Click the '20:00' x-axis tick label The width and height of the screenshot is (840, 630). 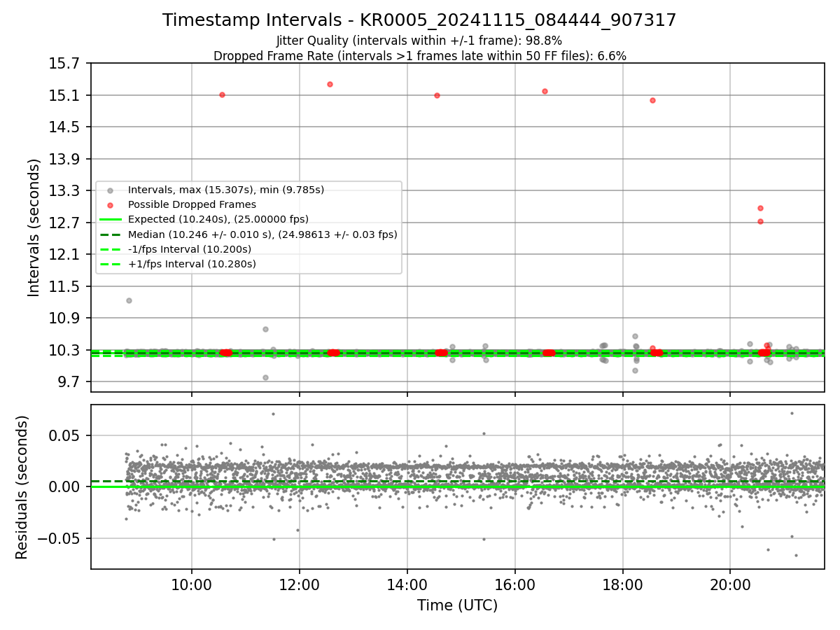pos(731,585)
